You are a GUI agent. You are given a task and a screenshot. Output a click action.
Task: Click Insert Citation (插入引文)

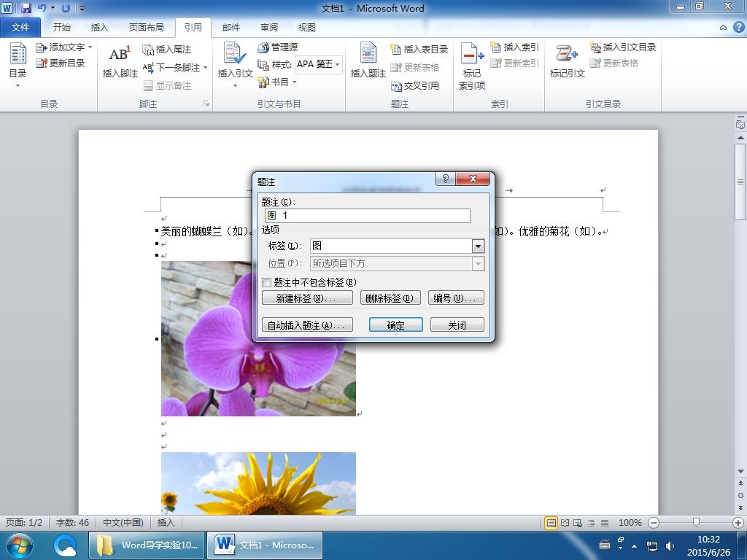tap(235, 65)
